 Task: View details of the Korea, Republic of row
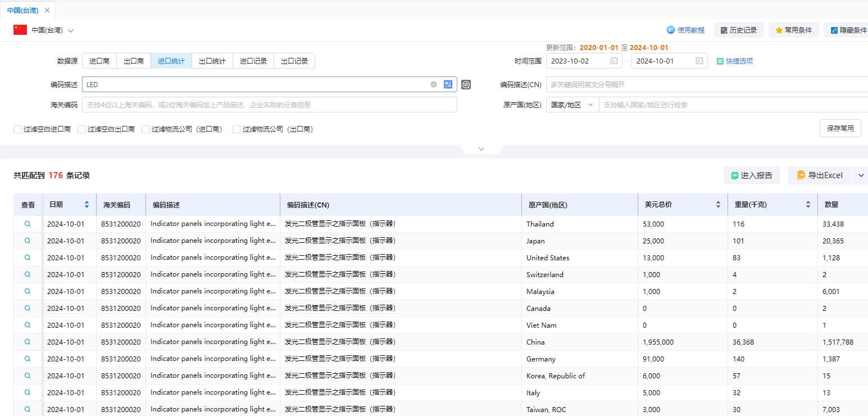[x=28, y=376]
